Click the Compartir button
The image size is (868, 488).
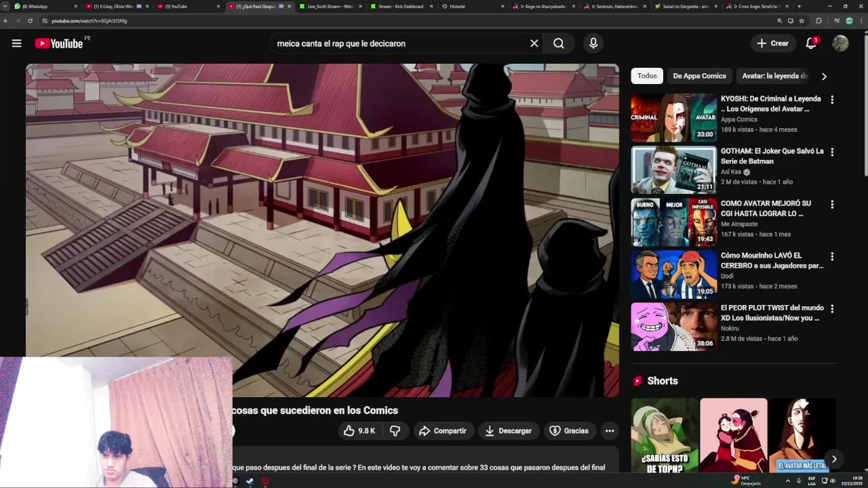pos(443,431)
